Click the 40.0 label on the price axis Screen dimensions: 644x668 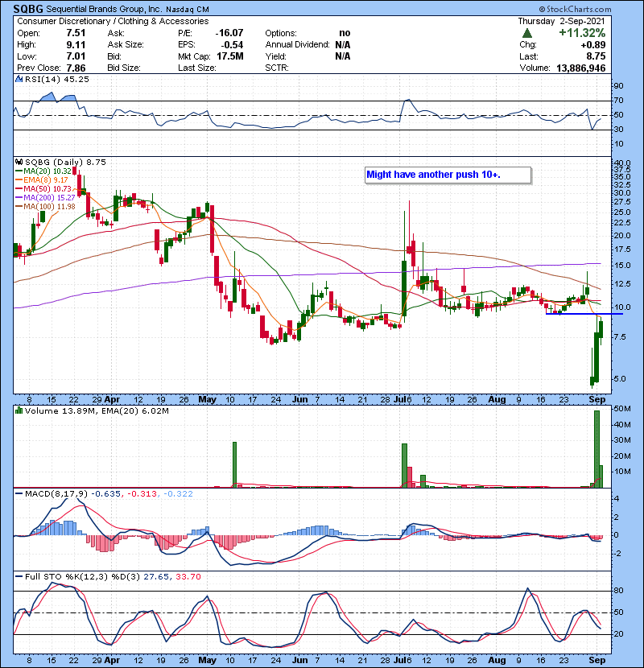[622, 163]
